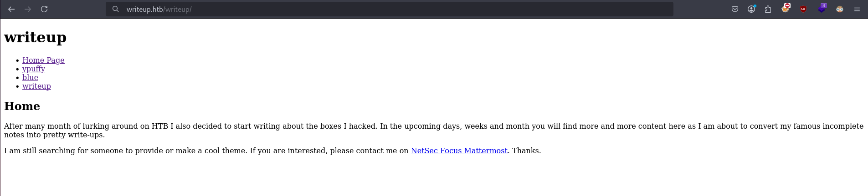This screenshot has width=868, height=196.
Task: Open the purple stacked-layers extension
Action: point(822,8)
